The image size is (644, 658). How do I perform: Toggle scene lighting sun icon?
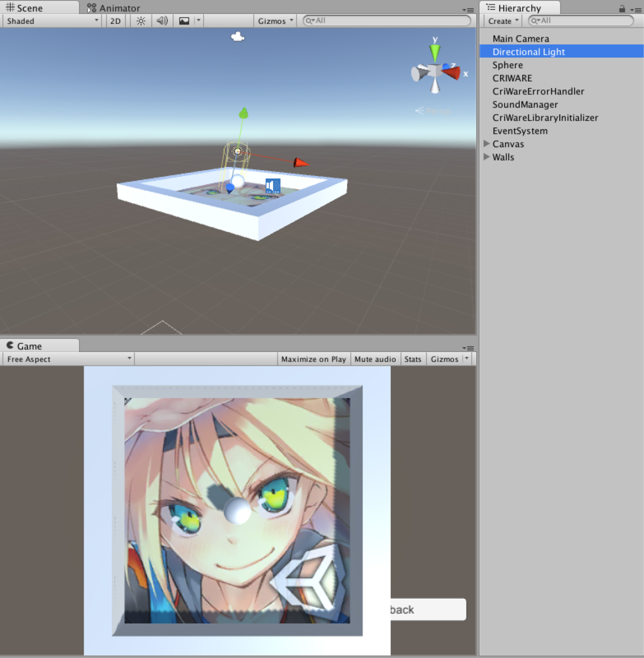point(141,21)
